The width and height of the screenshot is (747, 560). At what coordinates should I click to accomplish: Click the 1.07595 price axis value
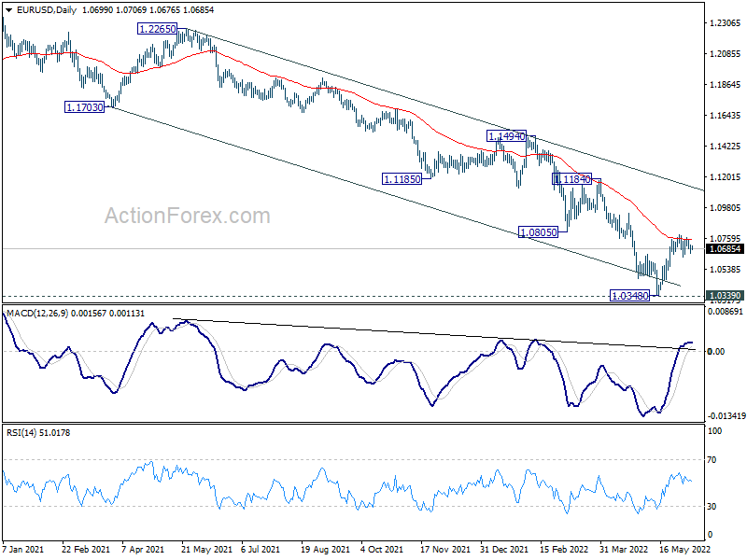coord(726,239)
